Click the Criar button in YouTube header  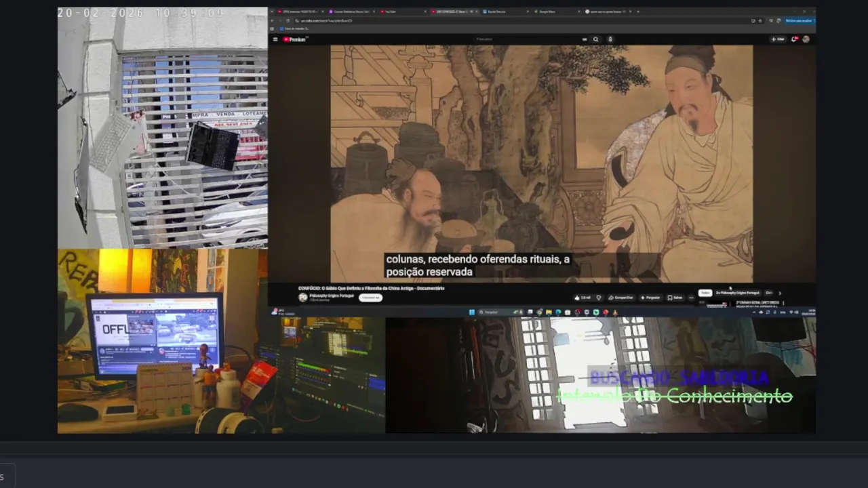[x=778, y=39]
